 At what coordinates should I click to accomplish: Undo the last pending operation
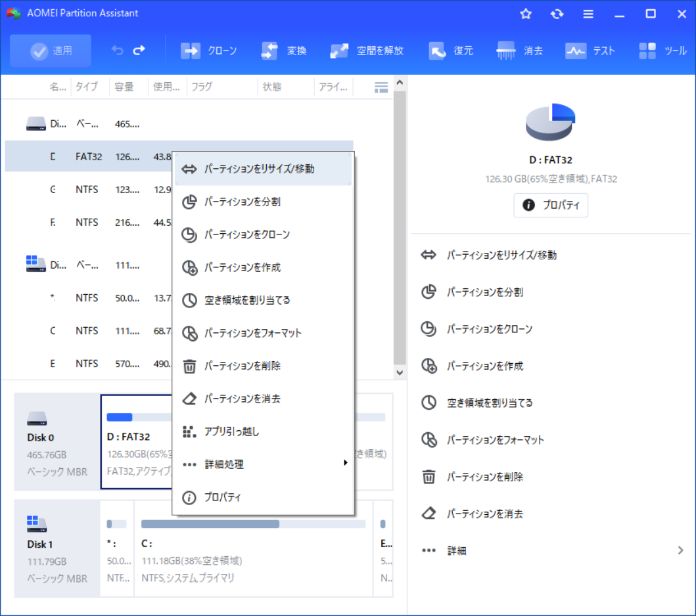coord(117,51)
